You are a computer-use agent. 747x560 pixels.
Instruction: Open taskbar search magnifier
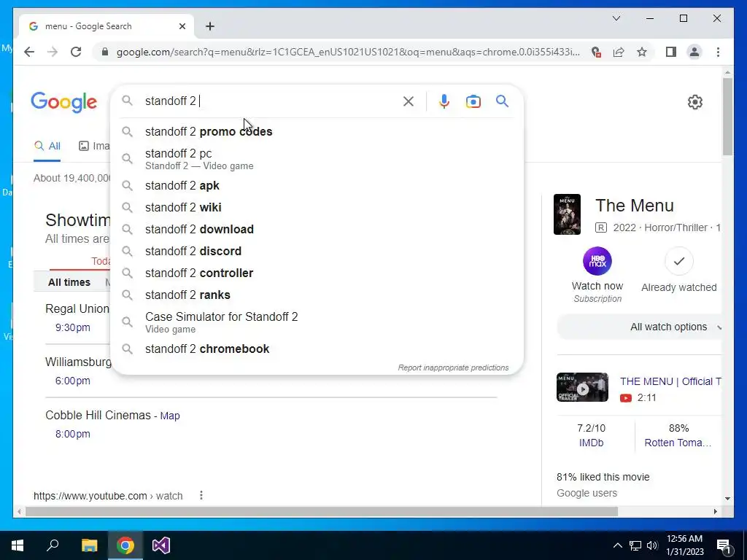pos(53,545)
